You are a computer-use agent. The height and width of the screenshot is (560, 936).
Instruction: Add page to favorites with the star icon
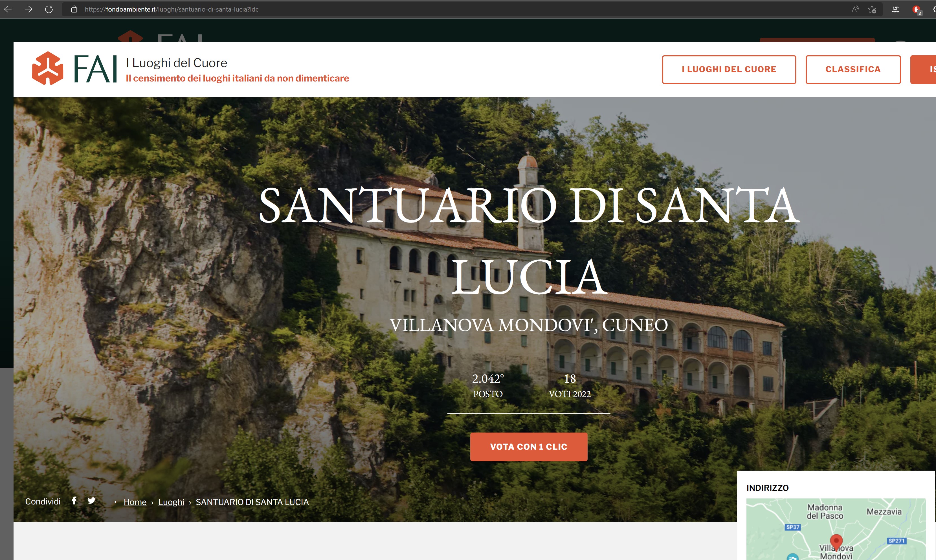872,9
